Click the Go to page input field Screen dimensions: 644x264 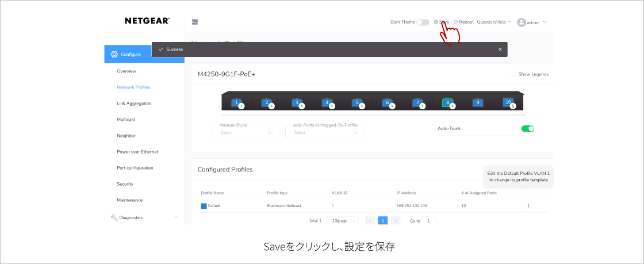coord(429,221)
